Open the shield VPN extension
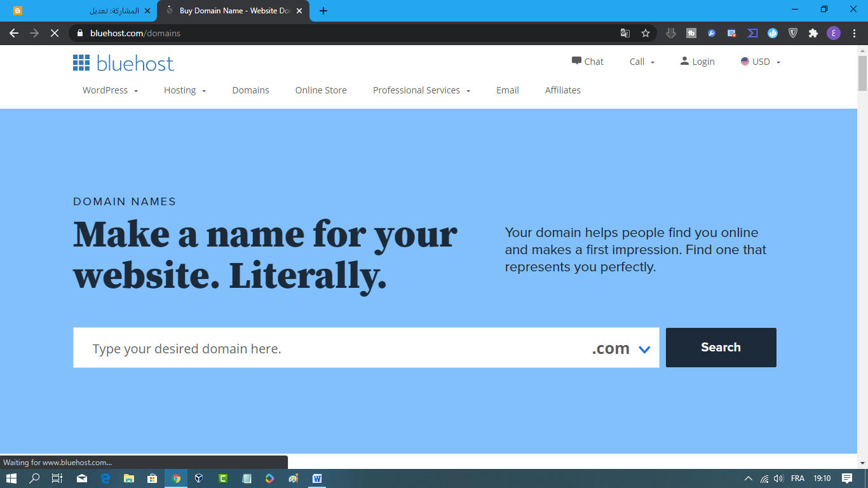Screen dimensions: 868x488 [x=793, y=33]
